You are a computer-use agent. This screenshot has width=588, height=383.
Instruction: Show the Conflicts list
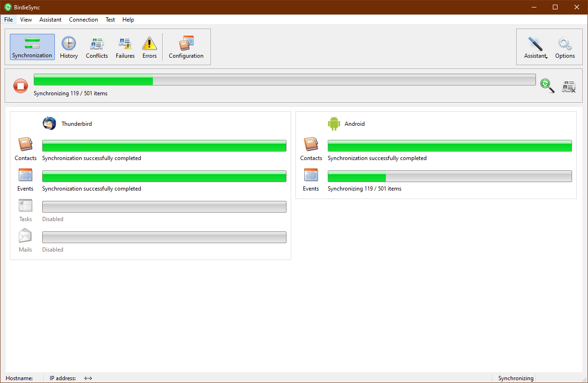[x=97, y=47]
